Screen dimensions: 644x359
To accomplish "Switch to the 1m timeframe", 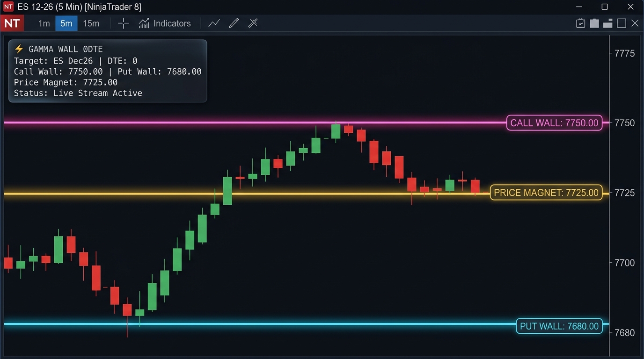I will [x=44, y=23].
